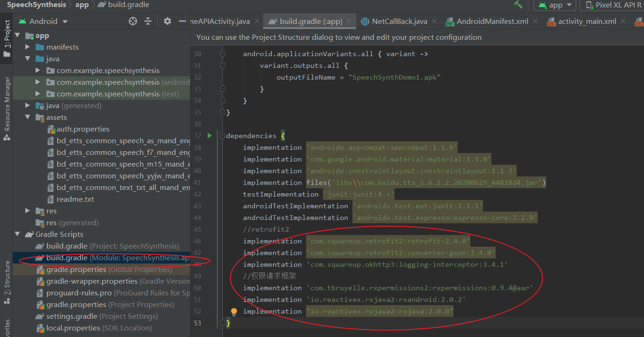Collapse the assets folder
This screenshot has height=337, width=644.
pos(28,117)
